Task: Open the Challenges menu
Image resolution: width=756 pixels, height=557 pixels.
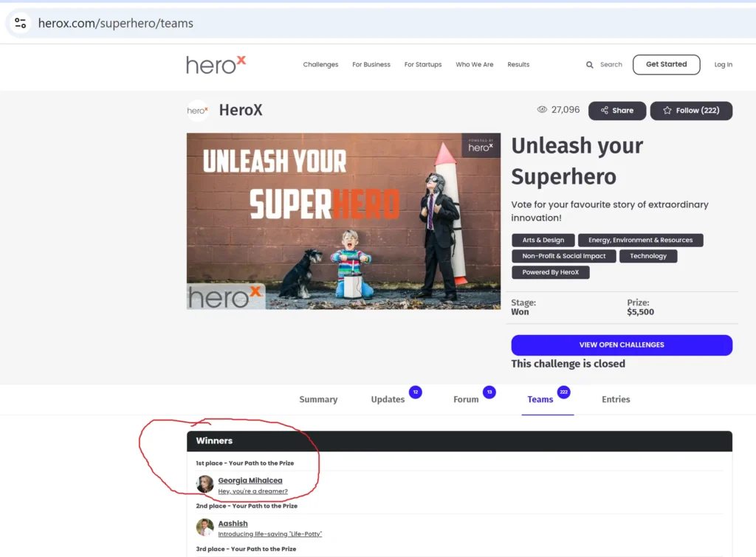Action: 320,65
